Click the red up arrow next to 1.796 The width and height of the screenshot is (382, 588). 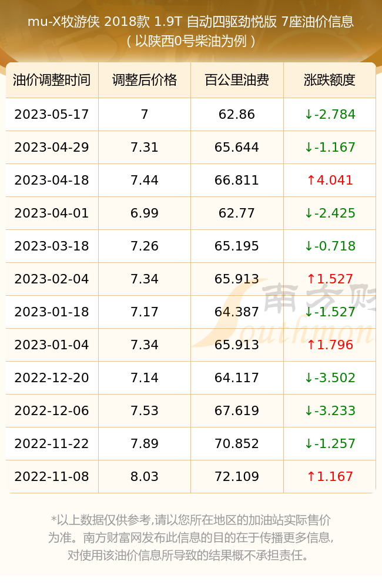click(311, 345)
